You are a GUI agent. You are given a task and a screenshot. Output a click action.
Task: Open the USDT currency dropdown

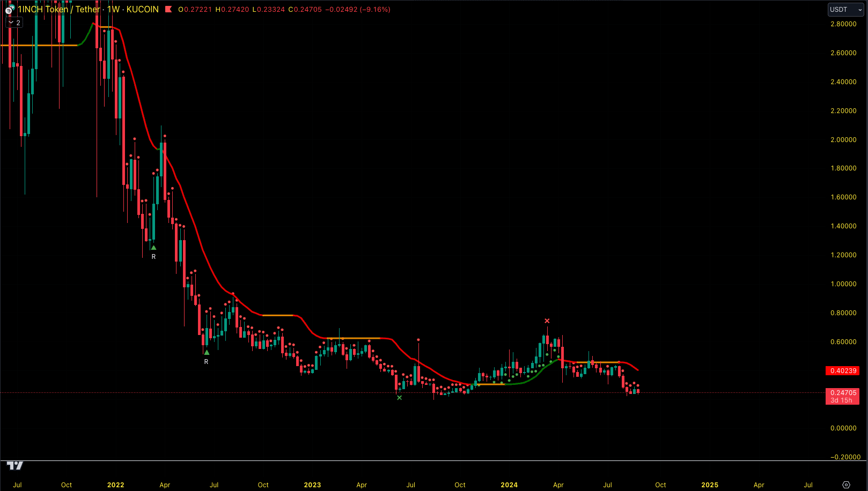coord(846,10)
